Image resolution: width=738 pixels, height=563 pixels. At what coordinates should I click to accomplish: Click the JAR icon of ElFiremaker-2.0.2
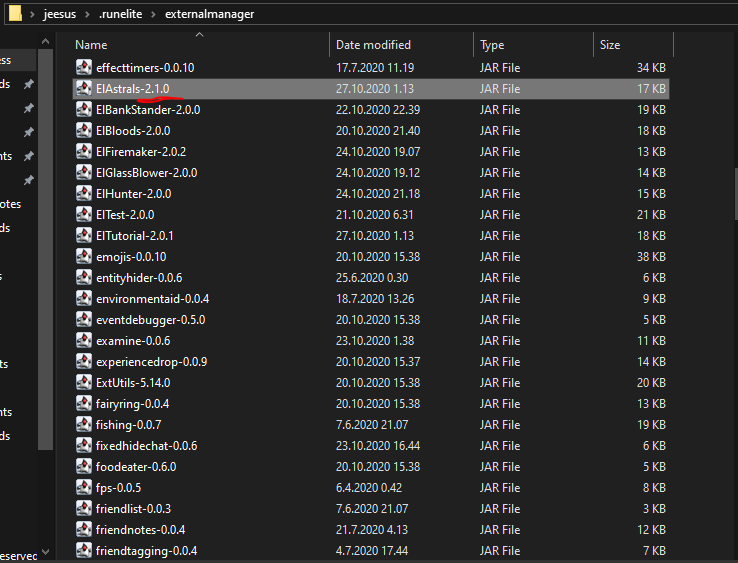tap(84, 152)
